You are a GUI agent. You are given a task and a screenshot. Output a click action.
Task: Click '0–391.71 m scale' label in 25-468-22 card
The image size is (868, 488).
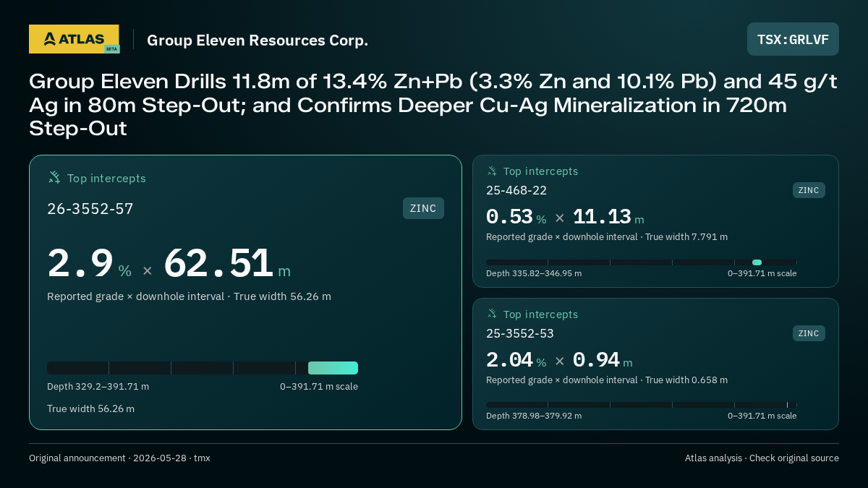pyautogui.click(x=762, y=273)
